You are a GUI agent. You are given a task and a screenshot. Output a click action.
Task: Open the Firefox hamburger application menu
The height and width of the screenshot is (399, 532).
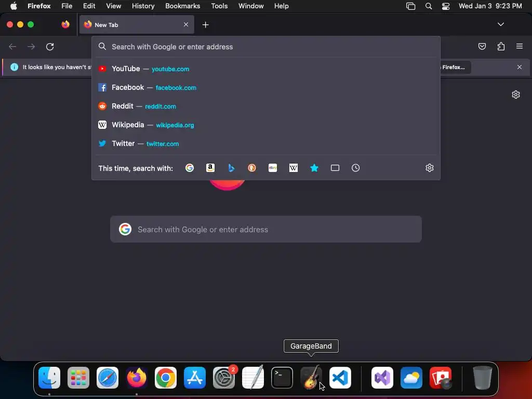tap(520, 46)
